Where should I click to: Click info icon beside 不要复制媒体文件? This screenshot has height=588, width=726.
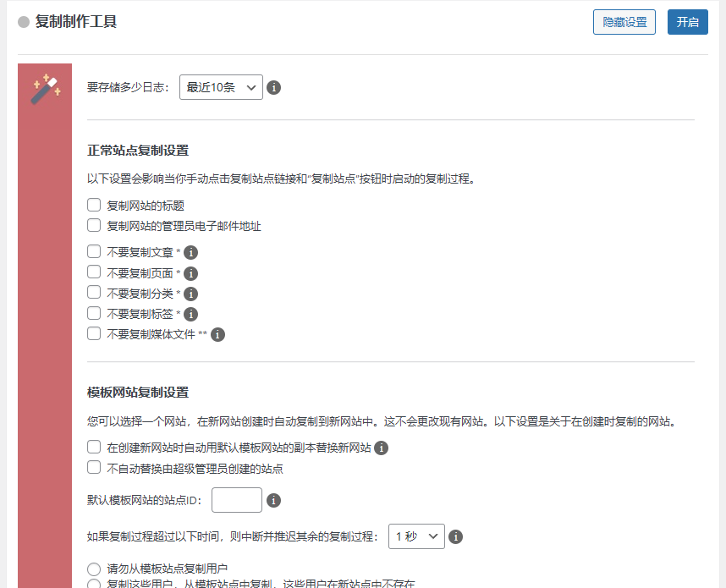point(217,334)
